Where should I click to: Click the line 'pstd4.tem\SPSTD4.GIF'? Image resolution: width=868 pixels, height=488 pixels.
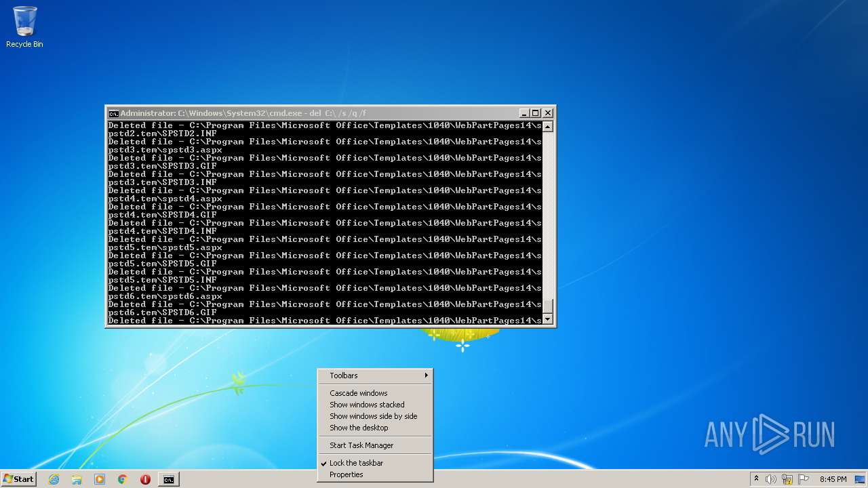point(163,215)
